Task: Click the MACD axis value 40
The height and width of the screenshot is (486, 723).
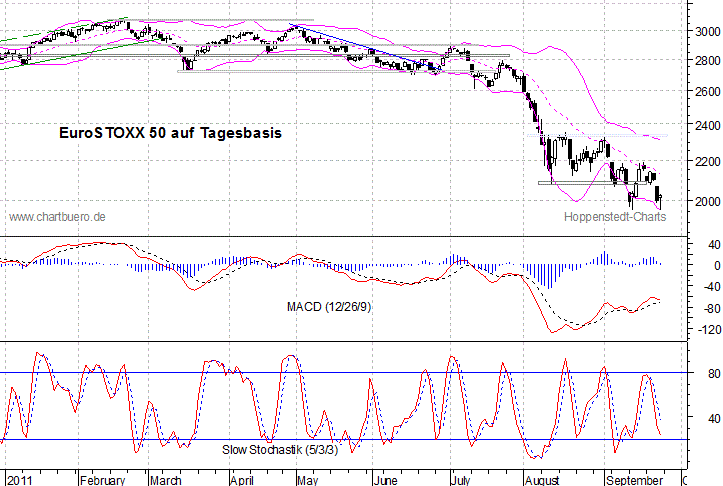Action: click(714, 244)
